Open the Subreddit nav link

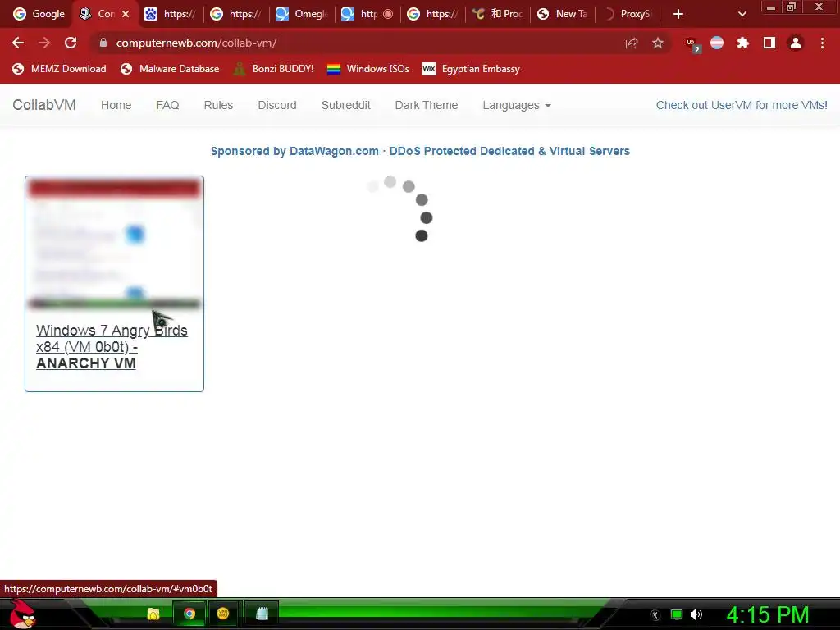(345, 105)
